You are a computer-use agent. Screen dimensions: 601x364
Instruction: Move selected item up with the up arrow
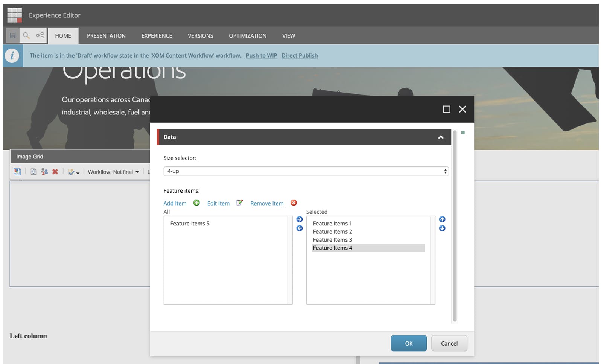tap(442, 219)
